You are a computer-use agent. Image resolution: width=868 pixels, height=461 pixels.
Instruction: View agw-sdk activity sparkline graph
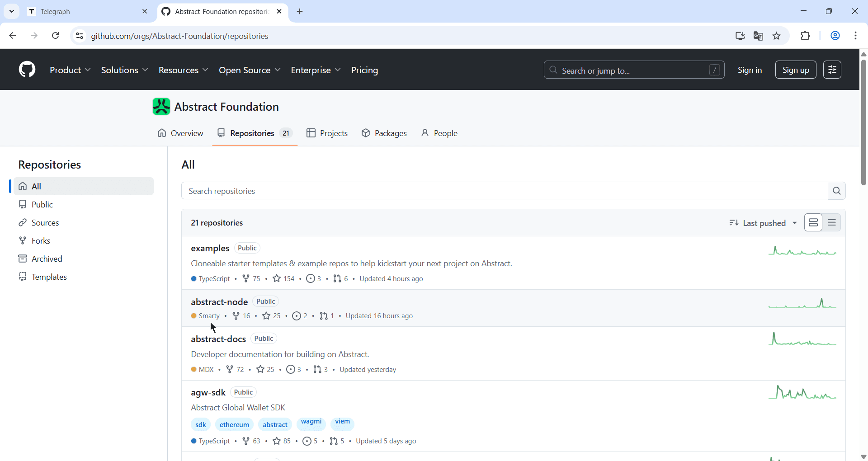(802, 393)
